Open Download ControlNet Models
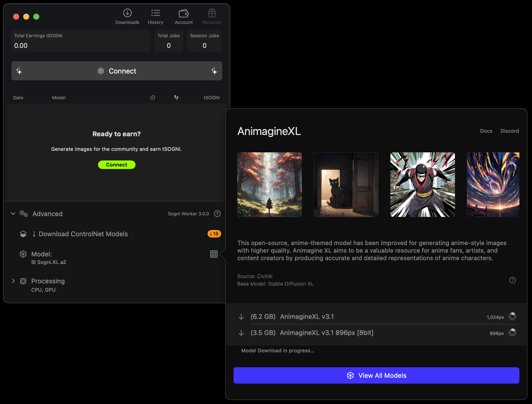532x404 pixels. click(83, 234)
